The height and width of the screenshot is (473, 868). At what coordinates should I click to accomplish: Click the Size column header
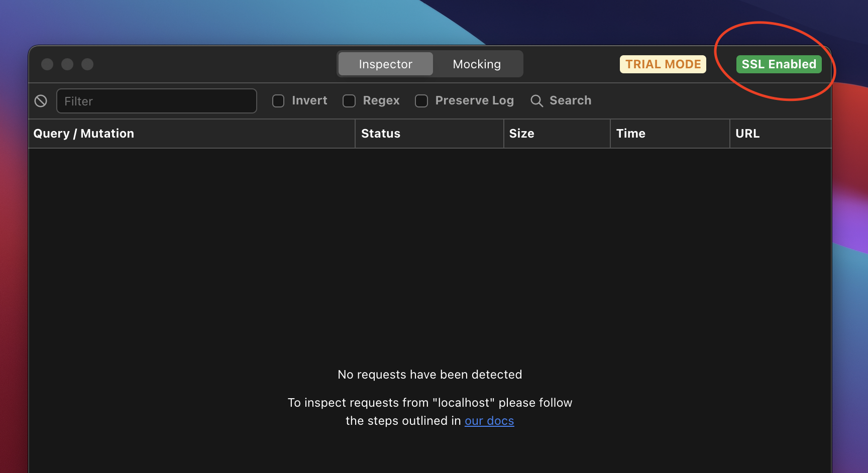tap(557, 134)
